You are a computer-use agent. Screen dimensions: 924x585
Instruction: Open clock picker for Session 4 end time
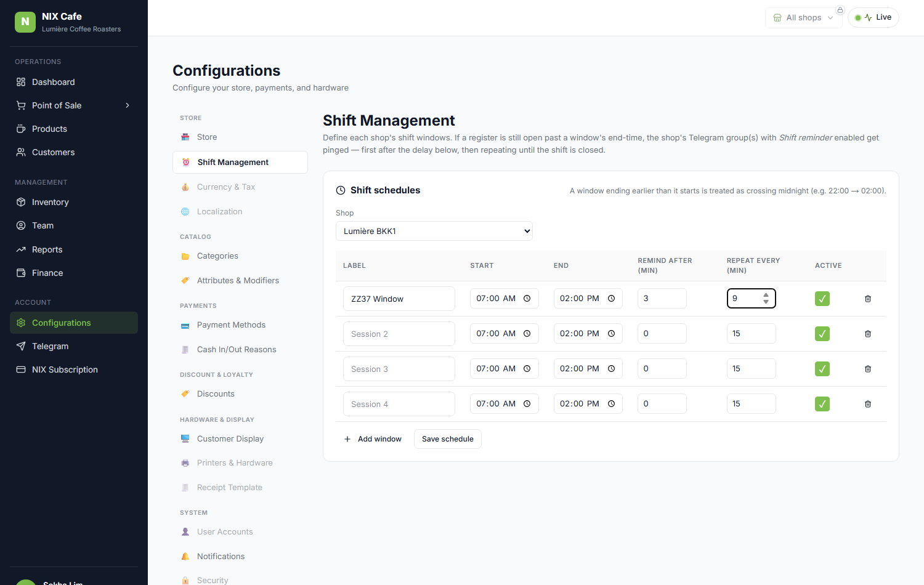(x=612, y=404)
